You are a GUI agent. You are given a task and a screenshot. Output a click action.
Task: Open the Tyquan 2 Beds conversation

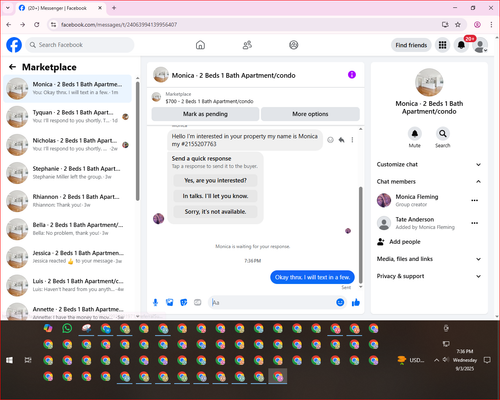pyautogui.click(x=68, y=116)
